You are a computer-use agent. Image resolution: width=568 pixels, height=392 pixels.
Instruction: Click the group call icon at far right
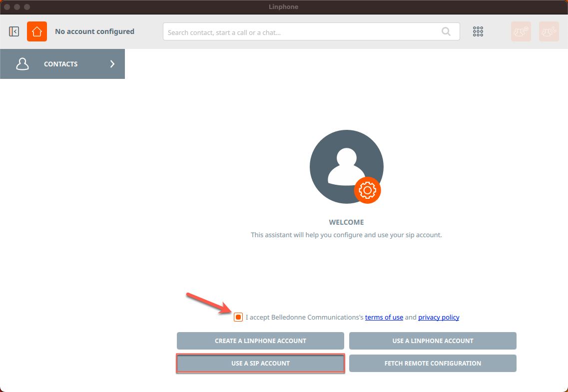point(549,31)
